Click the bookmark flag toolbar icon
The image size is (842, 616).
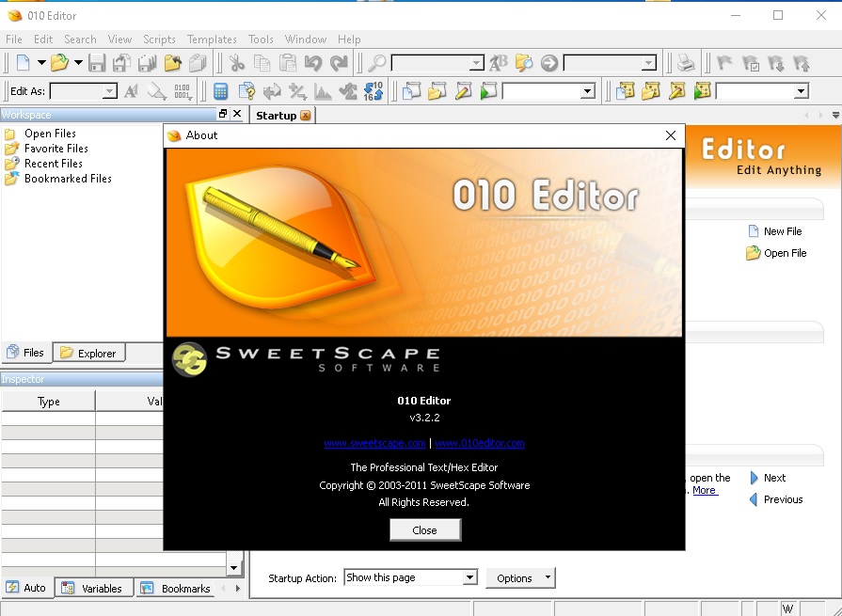[724, 63]
